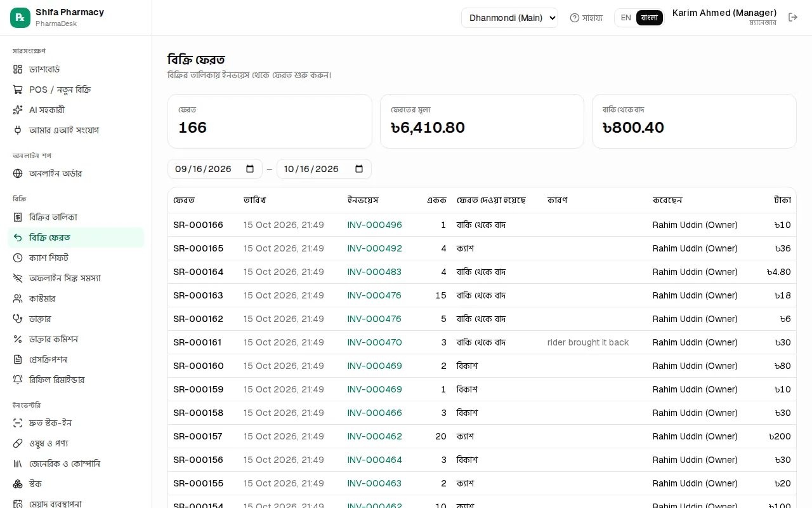Image resolution: width=812 pixels, height=508 pixels.
Task: Select the ডাক্তার stethoscope icon
Action: 18,319
